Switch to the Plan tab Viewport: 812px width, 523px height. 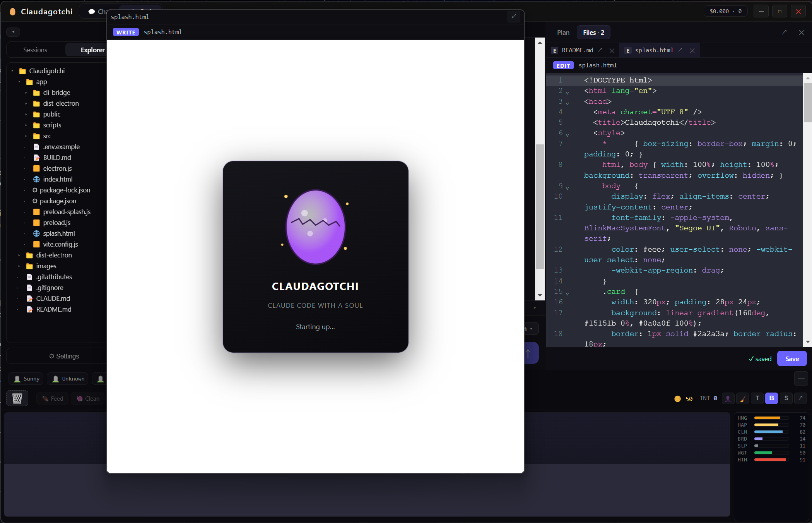tap(563, 33)
